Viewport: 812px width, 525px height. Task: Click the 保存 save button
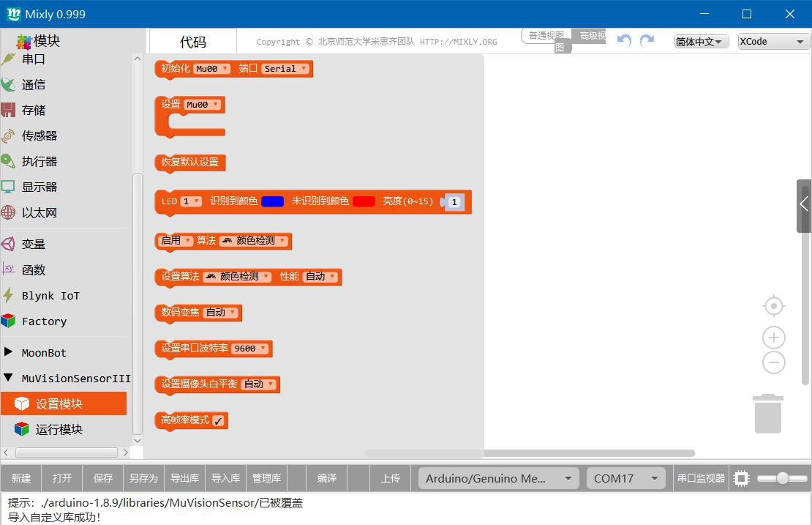click(103, 478)
